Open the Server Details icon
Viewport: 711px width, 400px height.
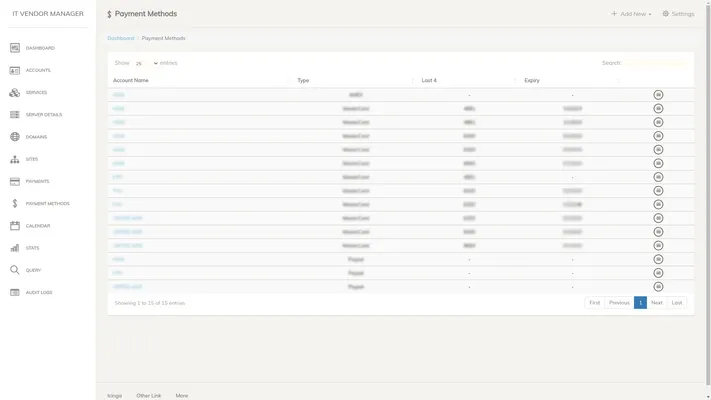pos(15,114)
